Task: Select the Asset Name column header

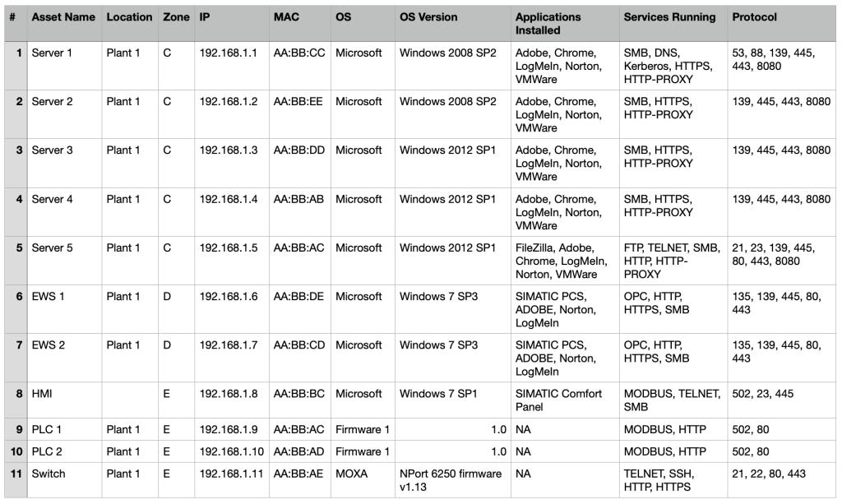Action: pos(63,17)
